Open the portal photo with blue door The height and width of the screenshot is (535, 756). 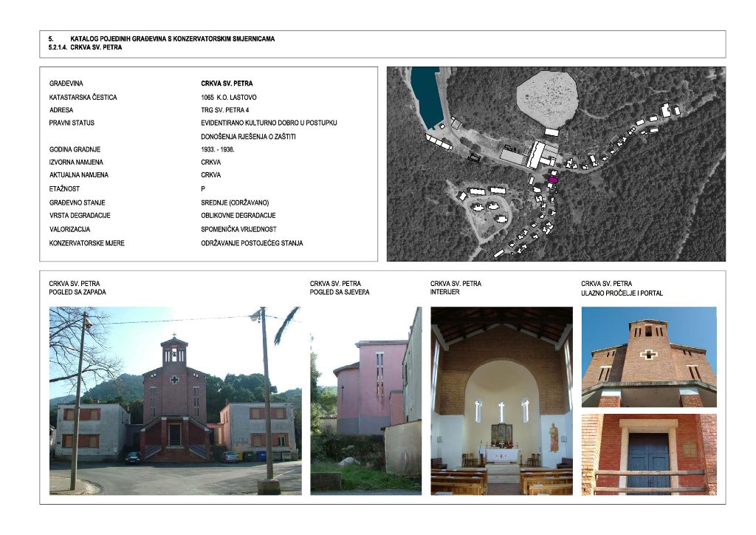click(x=649, y=454)
